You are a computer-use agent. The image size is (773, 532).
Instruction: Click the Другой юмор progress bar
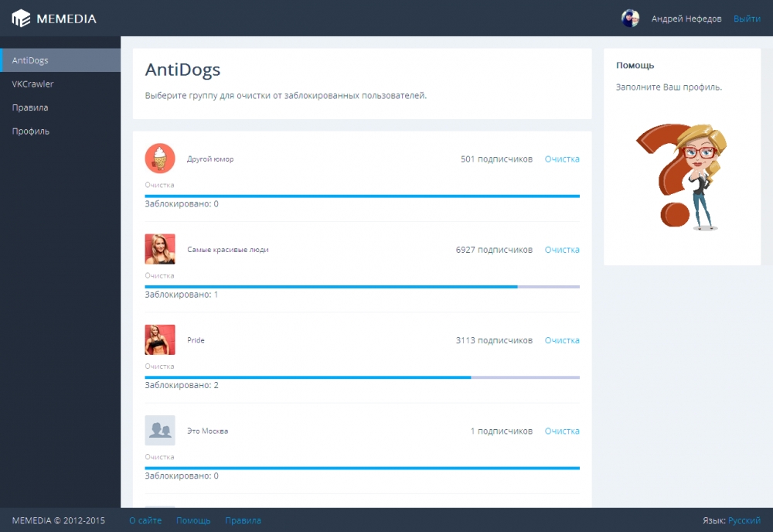tap(363, 196)
